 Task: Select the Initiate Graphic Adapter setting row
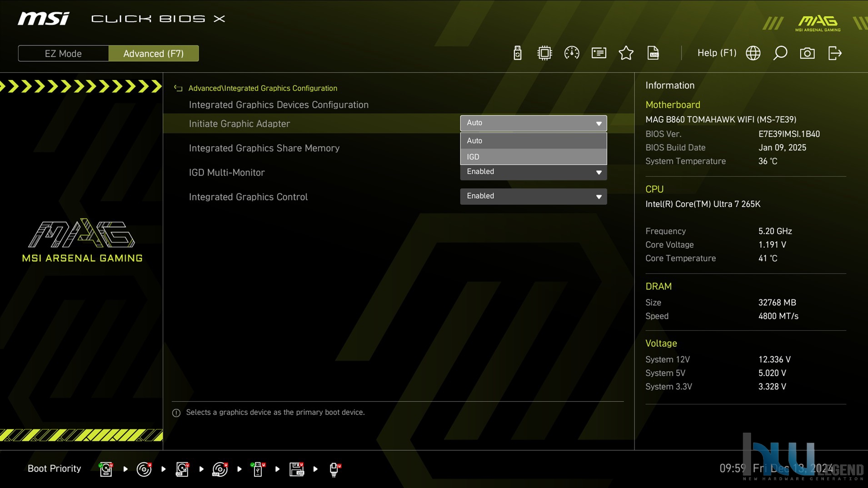coord(399,124)
